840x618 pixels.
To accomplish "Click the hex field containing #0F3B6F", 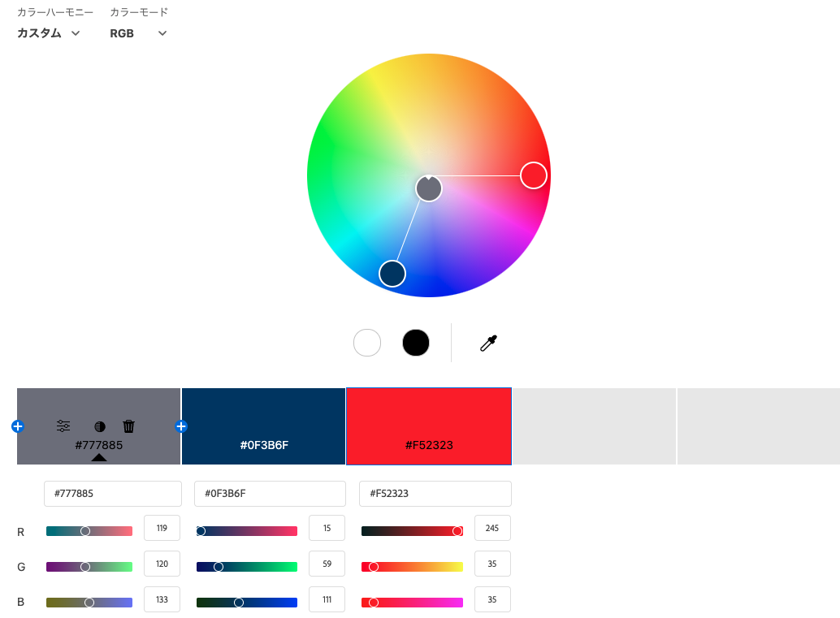I will [x=270, y=494].
